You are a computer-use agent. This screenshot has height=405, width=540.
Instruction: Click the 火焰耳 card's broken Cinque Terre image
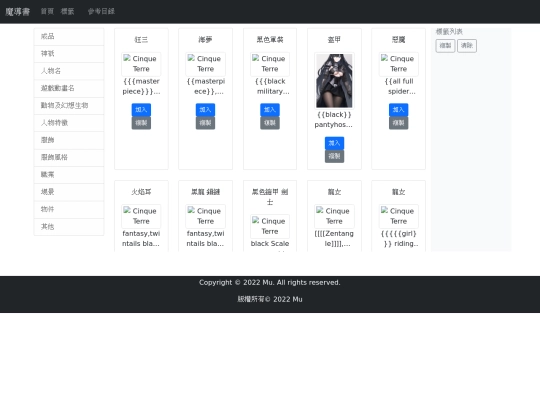pos(141,216)
